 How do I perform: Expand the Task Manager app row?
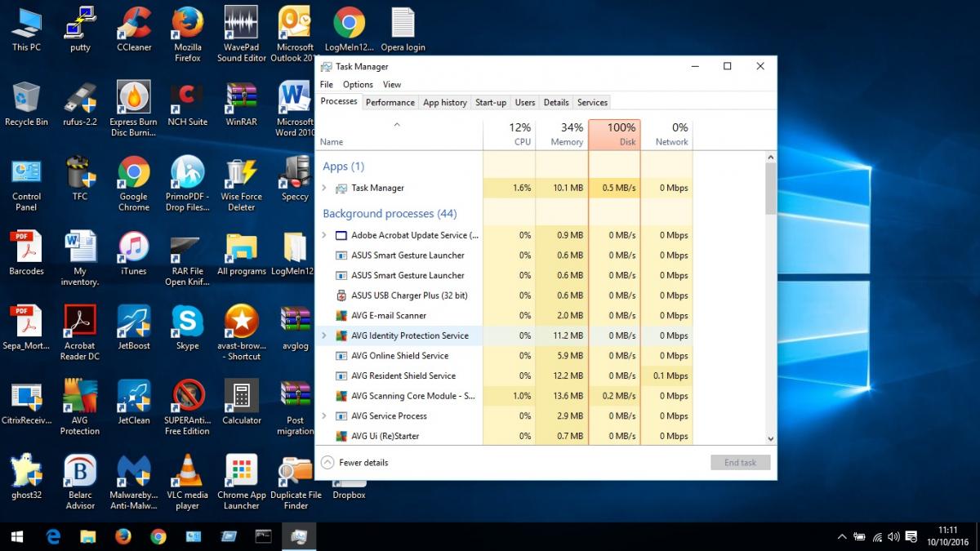point(324,188)
